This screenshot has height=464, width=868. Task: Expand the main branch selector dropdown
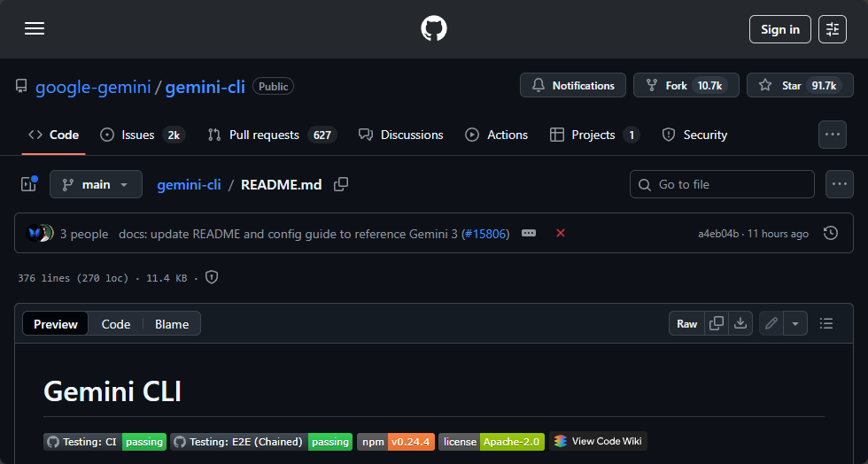[96, 184]
